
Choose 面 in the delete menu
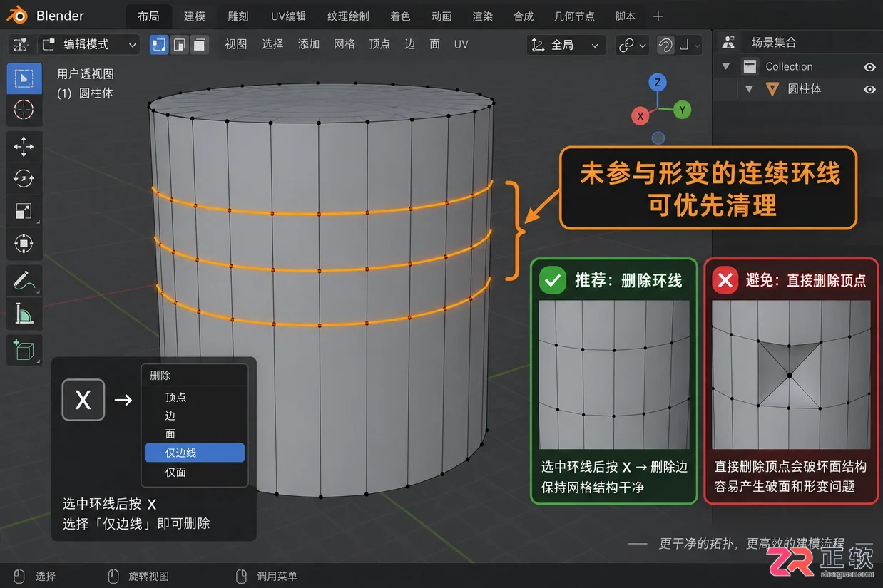195,434
